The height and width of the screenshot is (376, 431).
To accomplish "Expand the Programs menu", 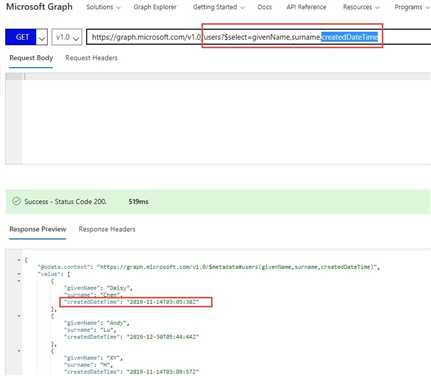I will click(412, 7).
